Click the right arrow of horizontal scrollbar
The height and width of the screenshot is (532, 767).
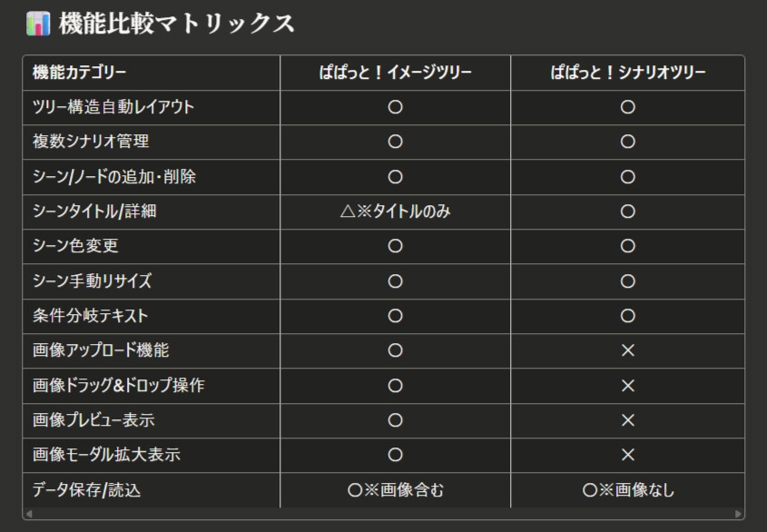point(738,514)
